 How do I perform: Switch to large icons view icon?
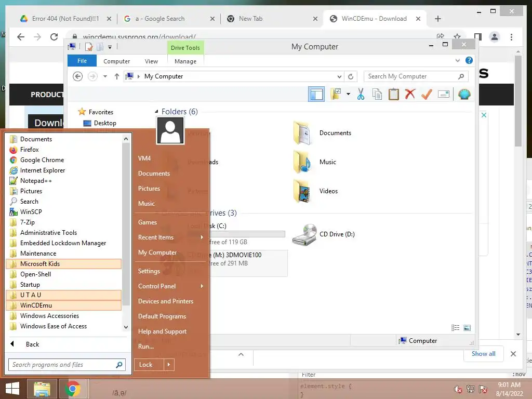click(467, 327)
